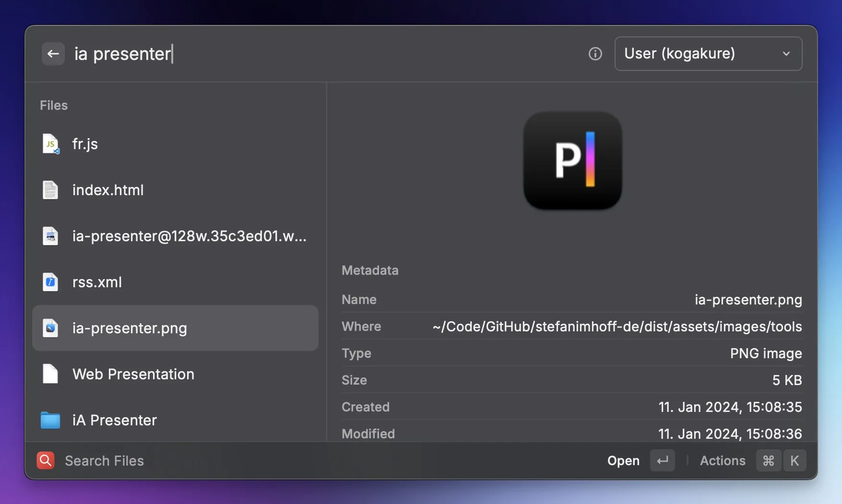Click the info circle icon
The image size is (842, 504).
595,54
